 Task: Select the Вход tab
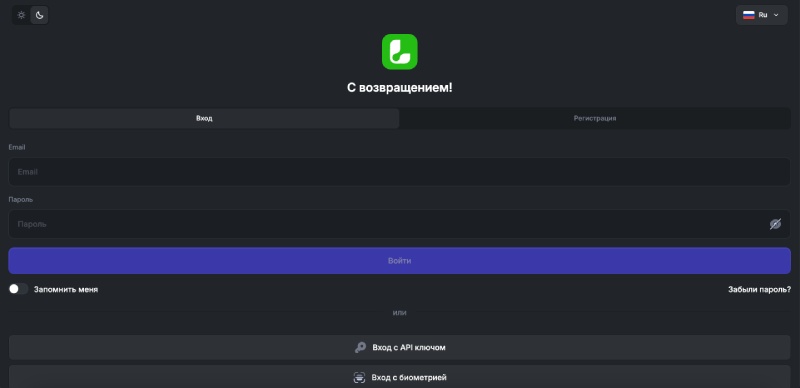coord(204,118)
